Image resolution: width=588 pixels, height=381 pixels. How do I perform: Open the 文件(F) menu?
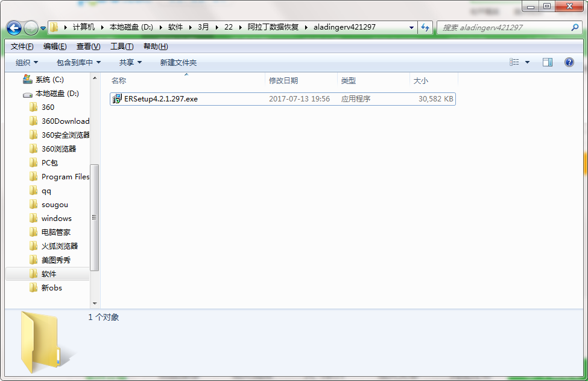22,46
